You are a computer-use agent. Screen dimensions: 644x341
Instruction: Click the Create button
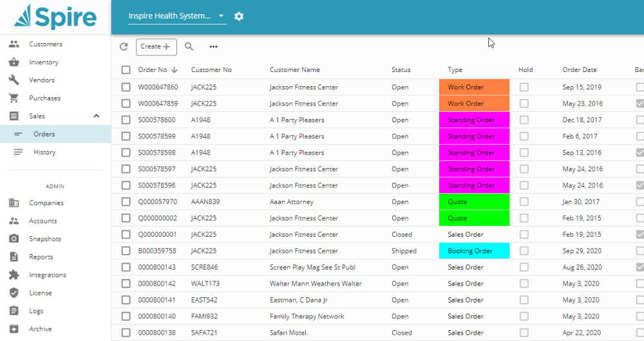[156, 47]
